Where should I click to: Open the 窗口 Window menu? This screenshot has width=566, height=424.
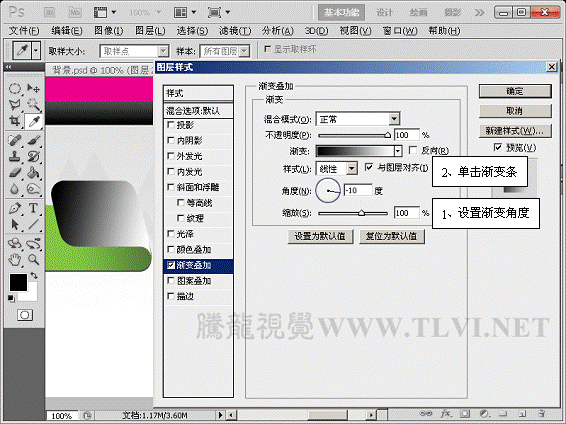coord(400,31)
